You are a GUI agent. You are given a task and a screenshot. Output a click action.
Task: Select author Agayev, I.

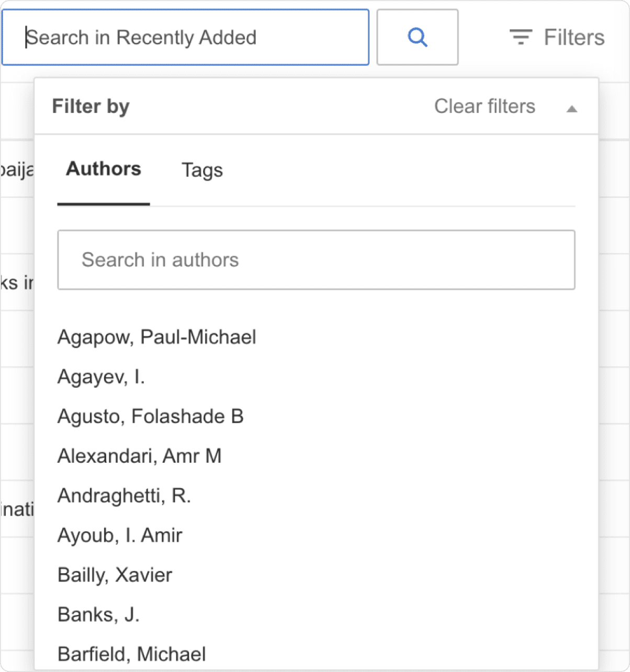[100, 376]
